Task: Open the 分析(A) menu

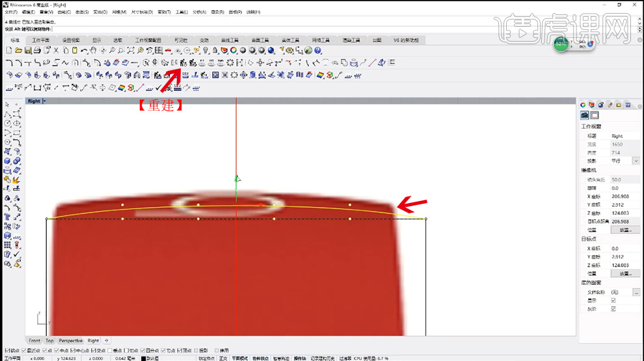Action: [199, 12]
